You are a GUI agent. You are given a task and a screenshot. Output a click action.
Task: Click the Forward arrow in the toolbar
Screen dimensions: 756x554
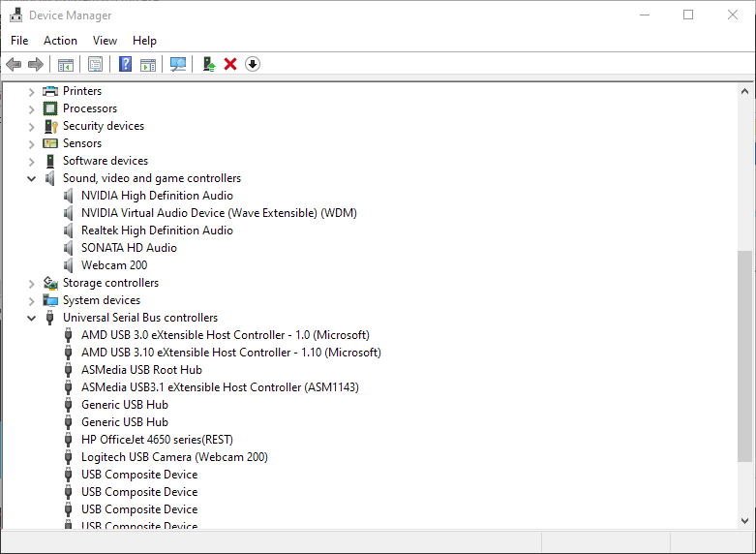click(x=36, y=64)
